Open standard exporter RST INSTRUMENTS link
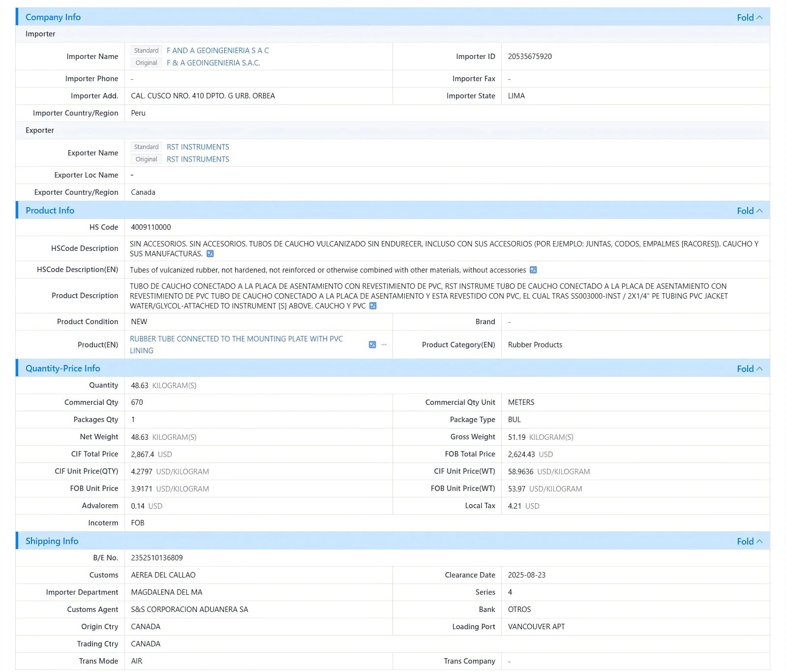786x672 pixels. coord(198,147)
